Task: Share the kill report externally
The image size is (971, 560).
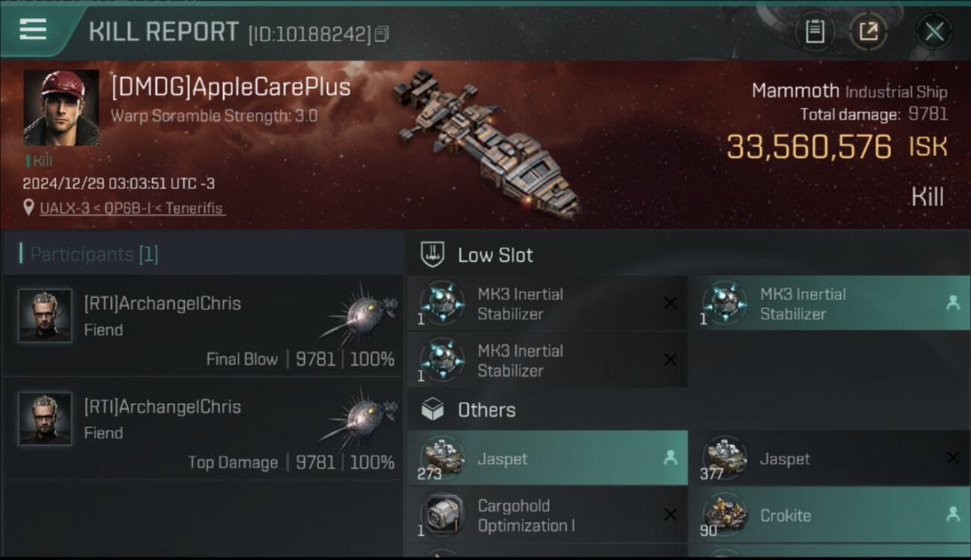Action: point(868,31)
